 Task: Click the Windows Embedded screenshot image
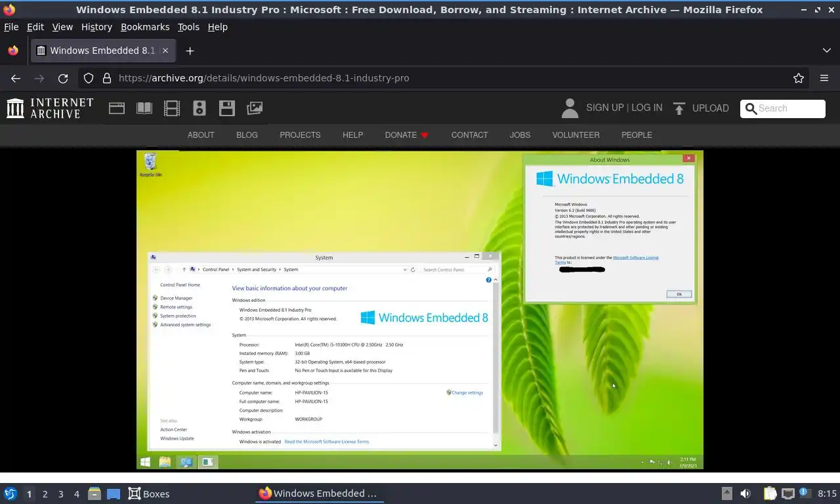(420, 310)
